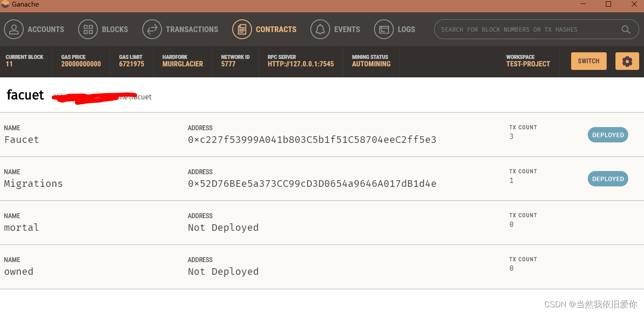This screenshot has height=313, width=644.
Task: Click the Transactions arrows icon
Action: tap(152, 29)
